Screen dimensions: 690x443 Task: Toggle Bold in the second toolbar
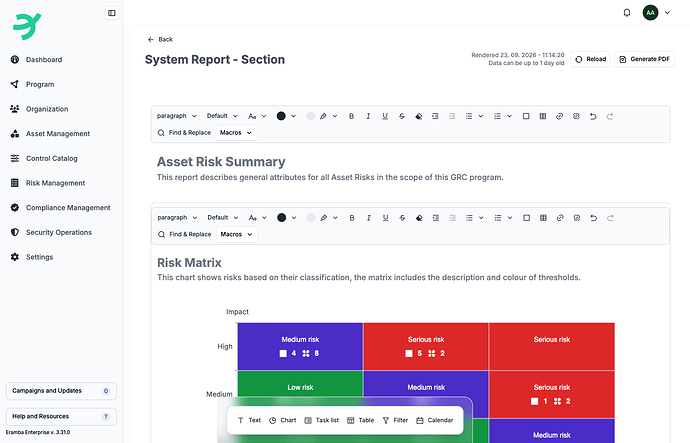pyautogui.click(x=352, y=218)
